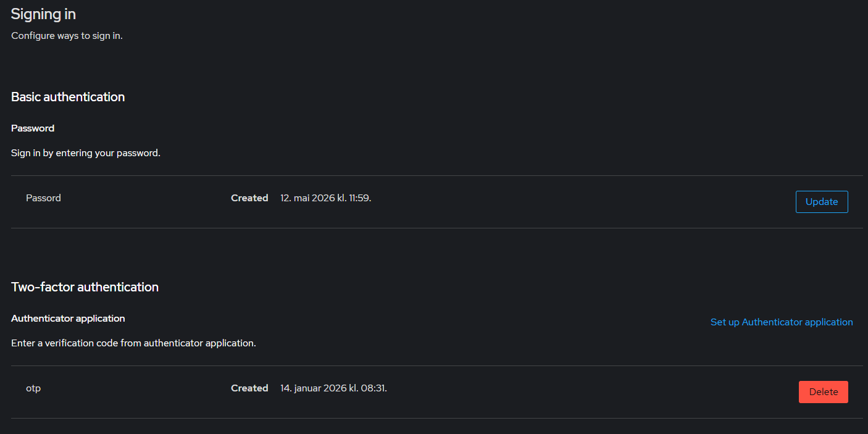The width and height of the screenshot is (868, 434).
Task: Open Set up Authenticator application link
Action: (782, 322)
